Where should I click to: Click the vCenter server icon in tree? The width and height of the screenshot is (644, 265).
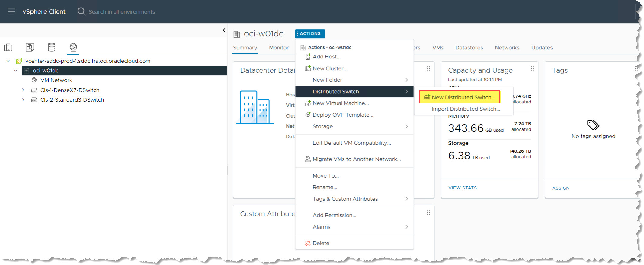pos(19,61)
